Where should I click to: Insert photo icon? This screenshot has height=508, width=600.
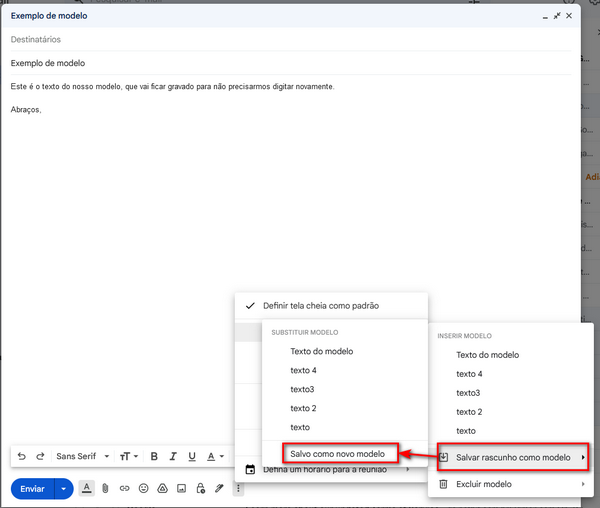point(181,488)
